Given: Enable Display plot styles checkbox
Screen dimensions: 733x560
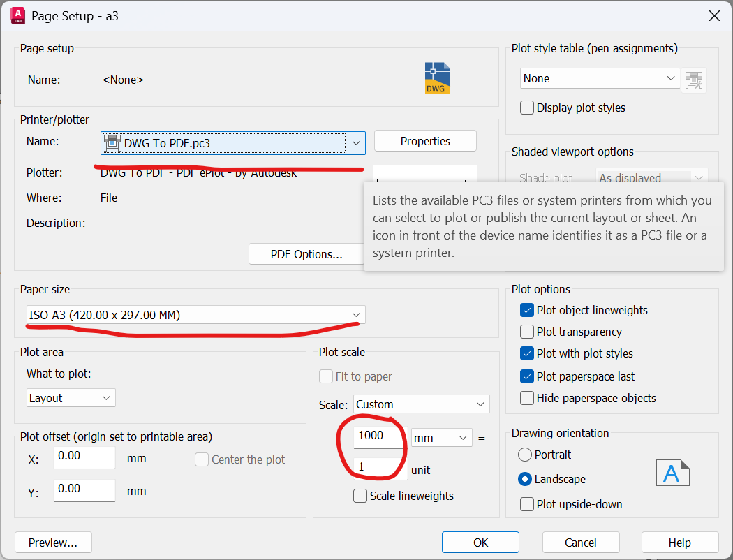Looking at the screenshot, I should click(x=527, y=108).
